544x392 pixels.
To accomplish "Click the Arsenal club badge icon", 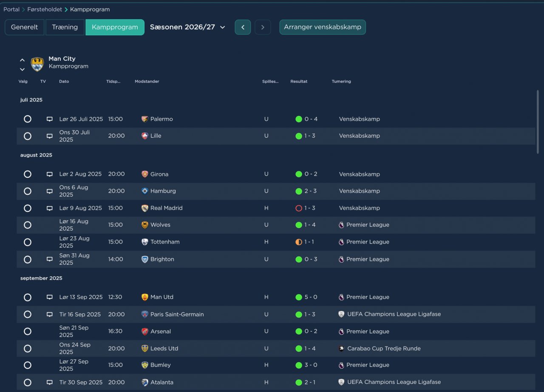I will click(145, 332).
